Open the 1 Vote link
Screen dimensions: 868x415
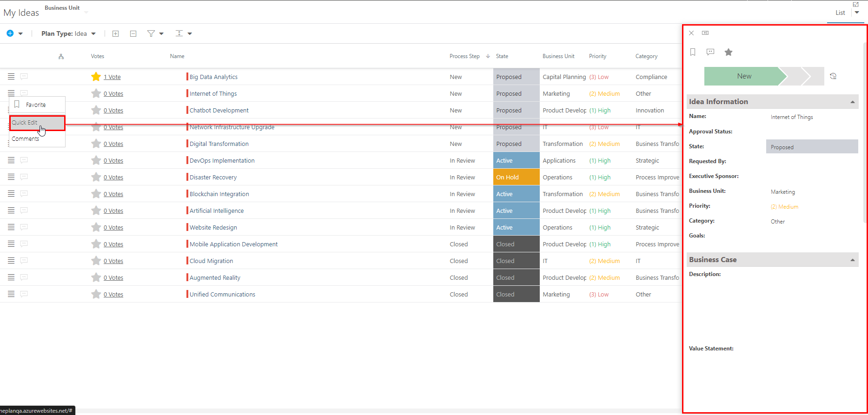pos(112,77)
